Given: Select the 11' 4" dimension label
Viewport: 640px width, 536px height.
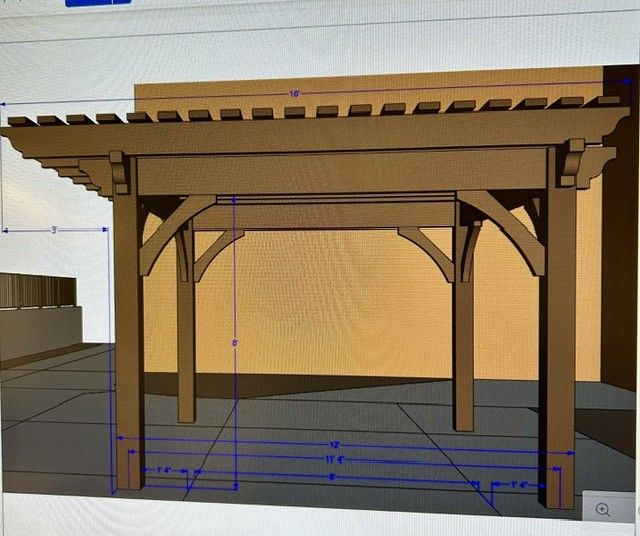Looking at the screenshot, I should [x=335, y=459].
